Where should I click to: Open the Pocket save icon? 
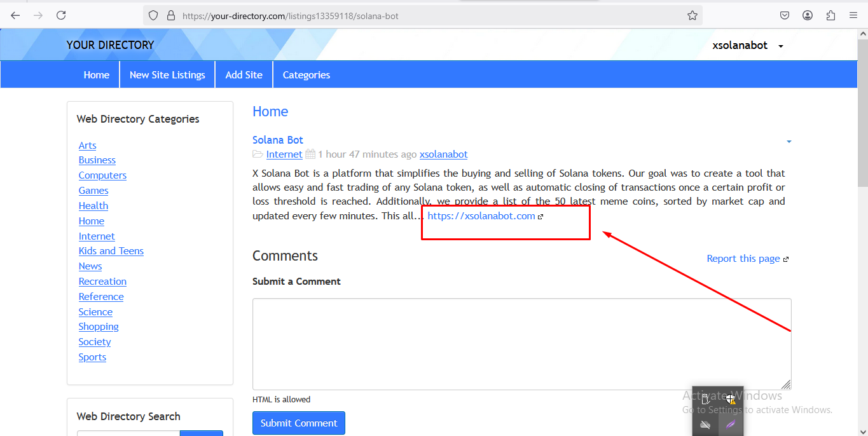(785, 15)
